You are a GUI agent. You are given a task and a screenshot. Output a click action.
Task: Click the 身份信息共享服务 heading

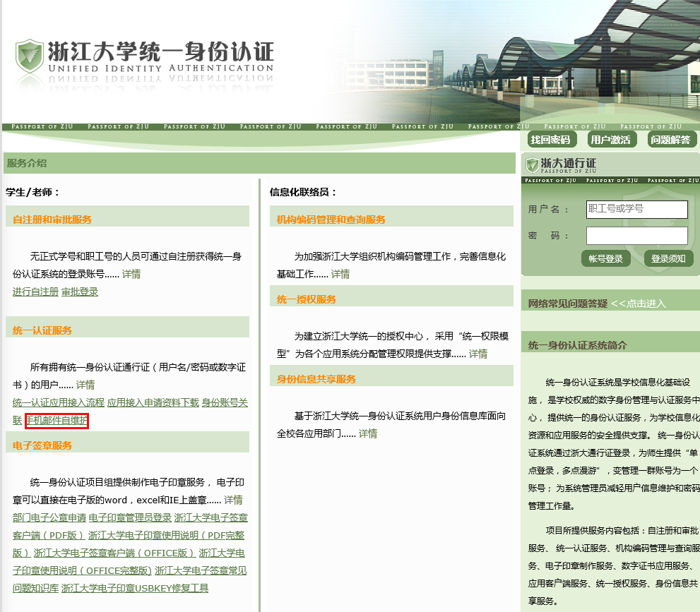point(316,379)
